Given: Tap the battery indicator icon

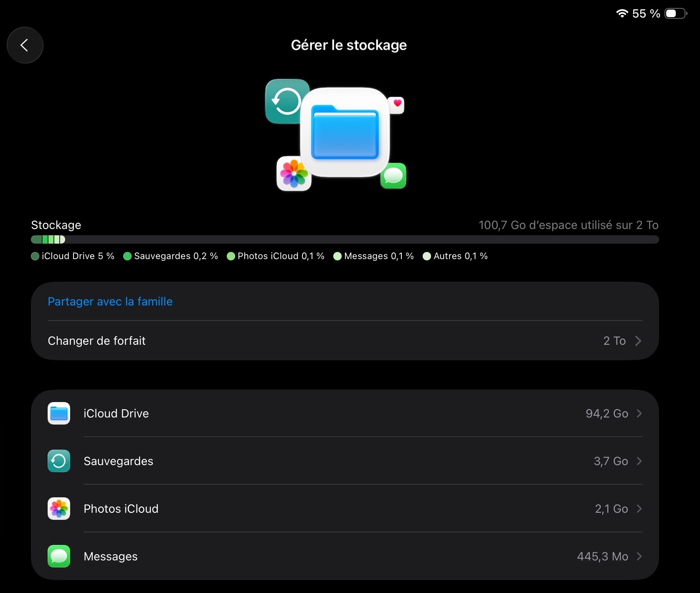Looking at the screenshot, I should coord(676,13).
